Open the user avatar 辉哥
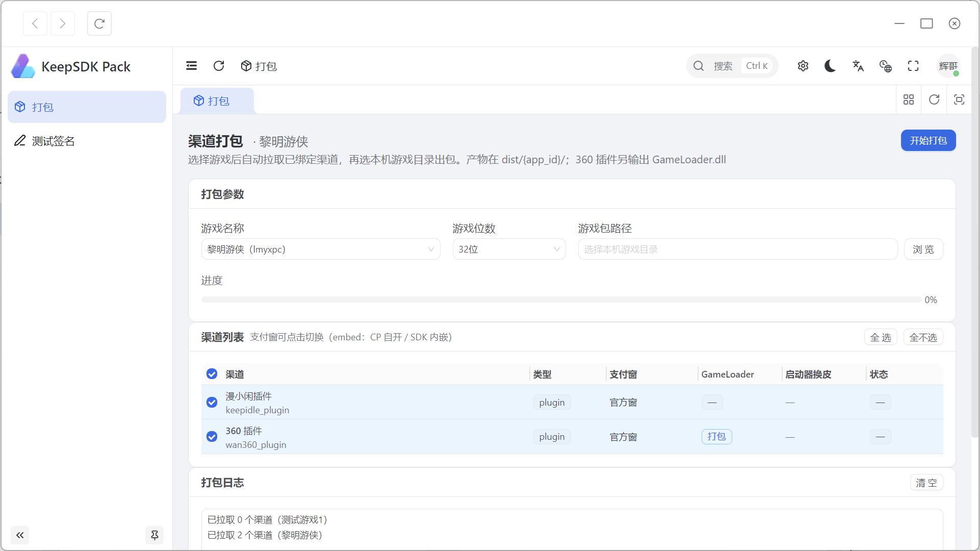 pos(948,66)
